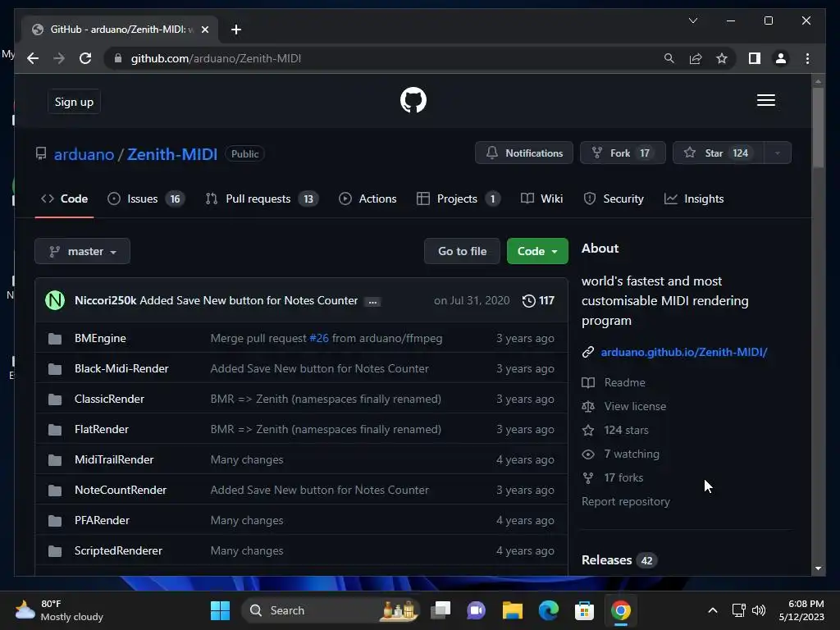
Task: Click the address bar lock icon
Action: (x=118, y=58)
